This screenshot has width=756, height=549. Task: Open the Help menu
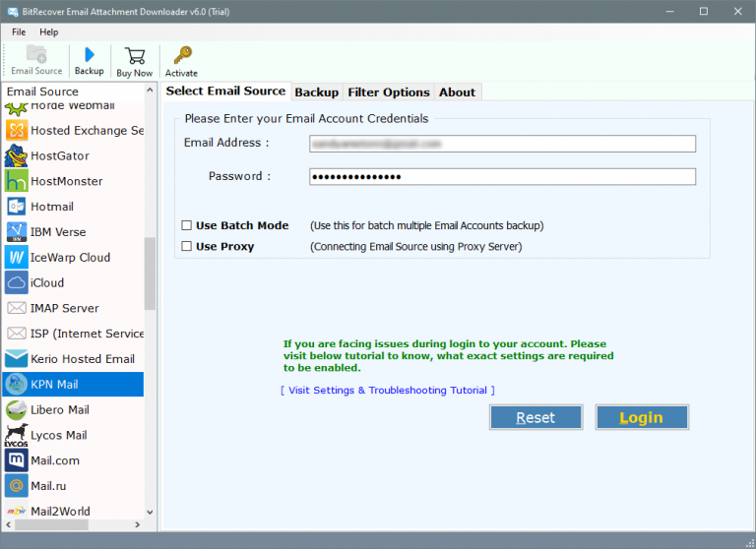[49, 32]
